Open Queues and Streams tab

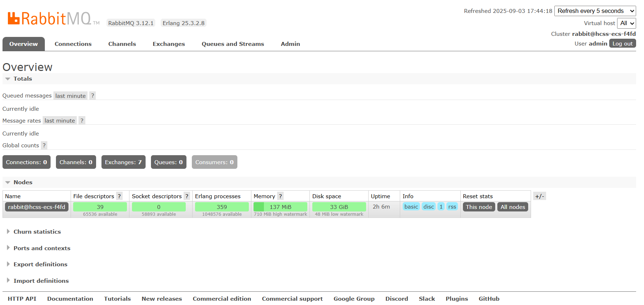[233, 44]
